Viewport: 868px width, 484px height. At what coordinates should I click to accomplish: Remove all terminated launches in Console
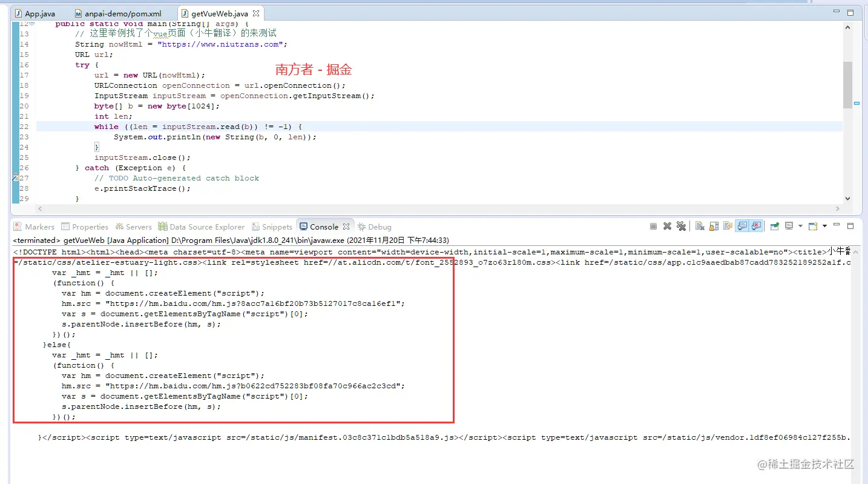click(x=682, y=227)
